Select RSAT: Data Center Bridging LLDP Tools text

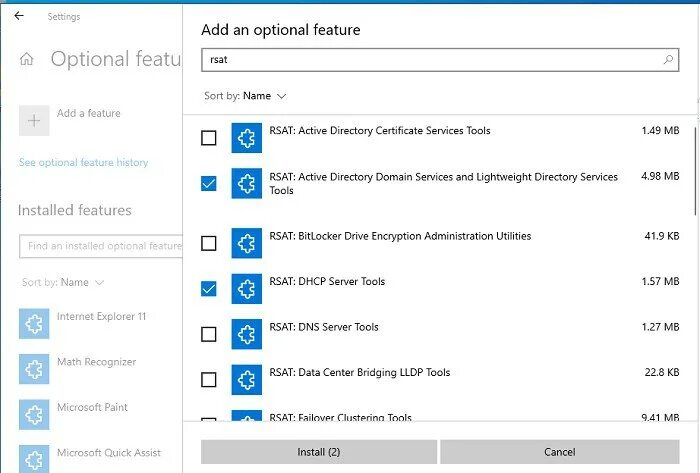[x=359, y=373]
